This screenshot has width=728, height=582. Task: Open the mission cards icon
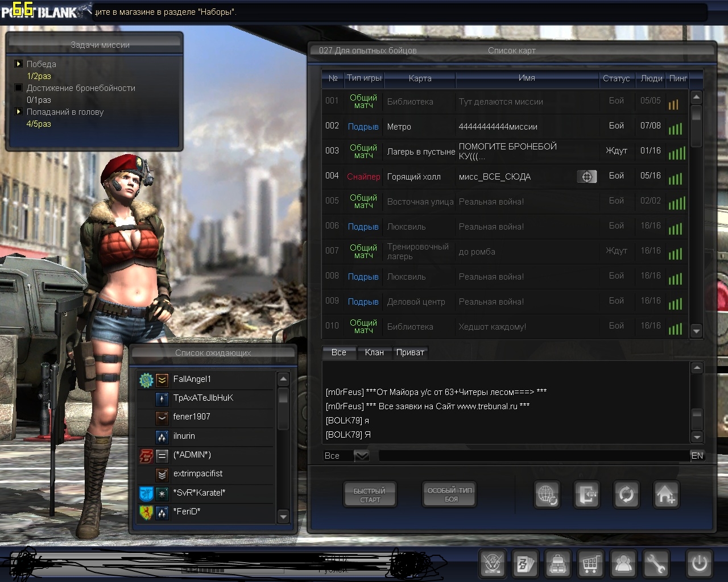pyautogui.click(x=524, y=564)
